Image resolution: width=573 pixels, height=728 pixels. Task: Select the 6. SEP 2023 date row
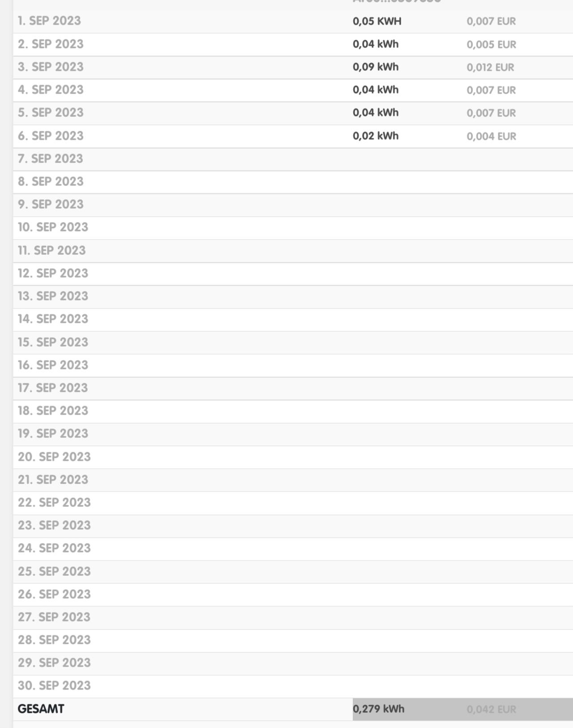293,136
